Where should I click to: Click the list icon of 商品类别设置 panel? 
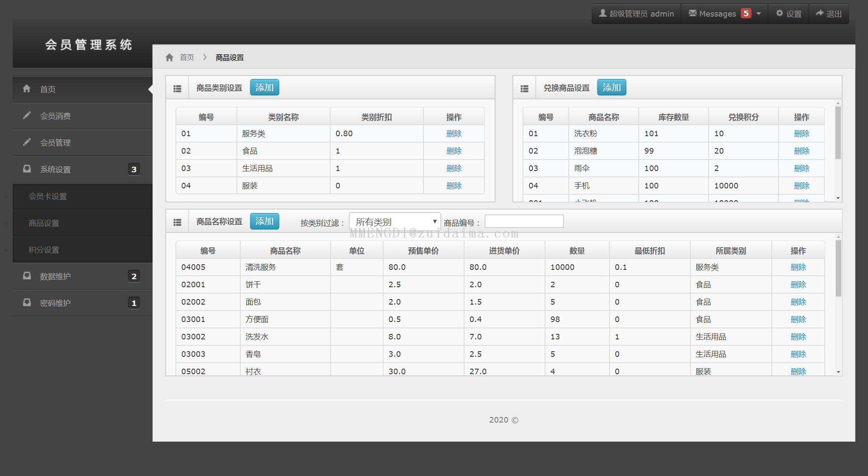click(177, 89)
